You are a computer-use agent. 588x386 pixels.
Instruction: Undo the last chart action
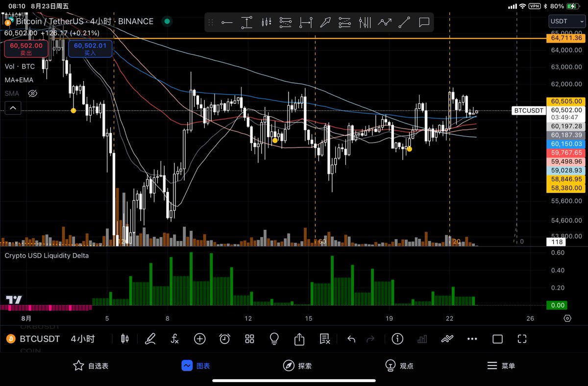point(351,339)
